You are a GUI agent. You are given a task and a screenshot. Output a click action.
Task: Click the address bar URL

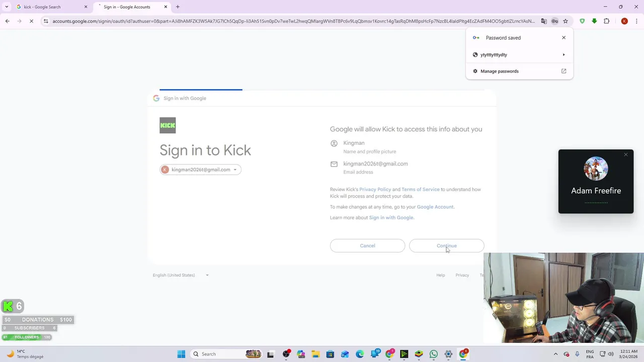pos(293,21)
